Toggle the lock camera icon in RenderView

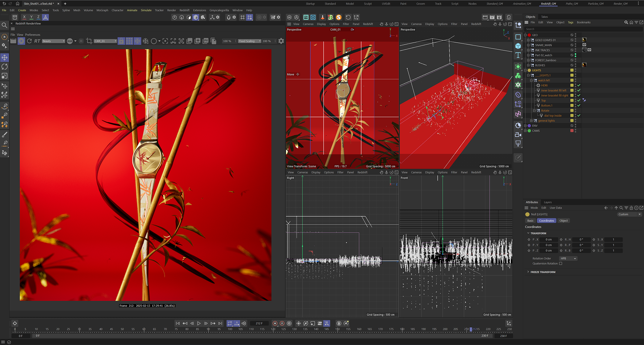[x=121, y=41]
